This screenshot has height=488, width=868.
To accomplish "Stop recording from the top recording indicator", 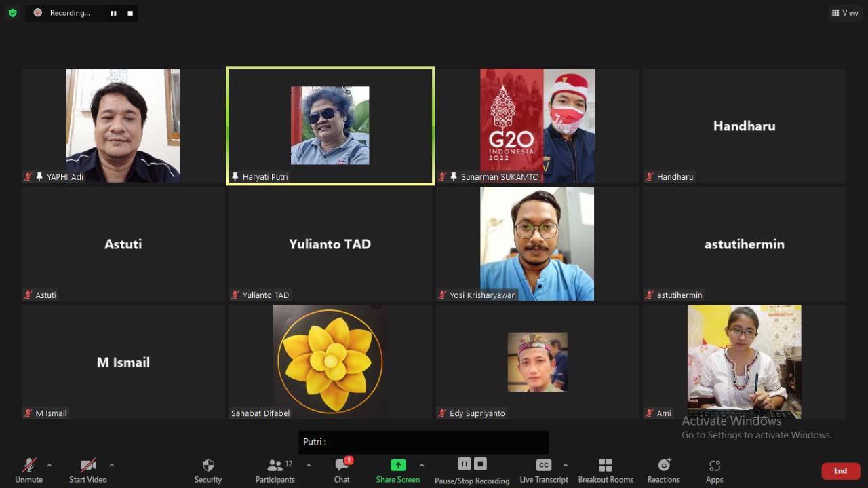I will (x=130, y=13).
